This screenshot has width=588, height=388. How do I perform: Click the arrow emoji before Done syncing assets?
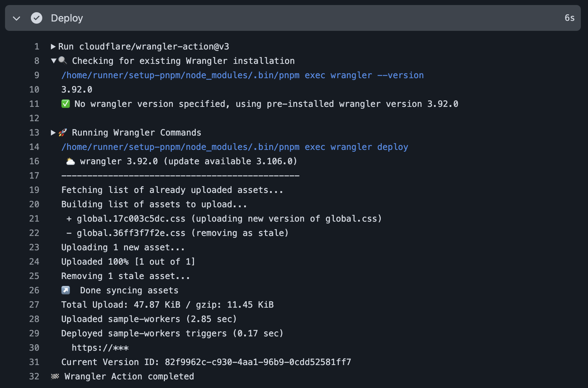click(x=66, y=290)
